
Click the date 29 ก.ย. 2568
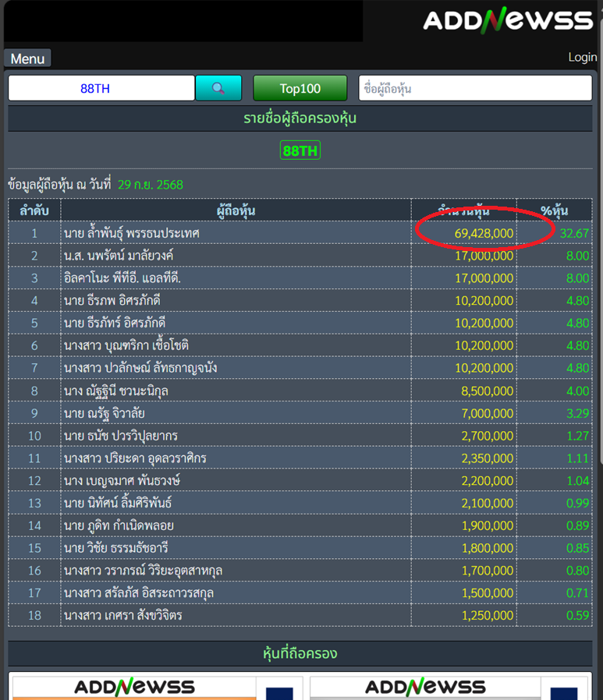coord(151,185)
